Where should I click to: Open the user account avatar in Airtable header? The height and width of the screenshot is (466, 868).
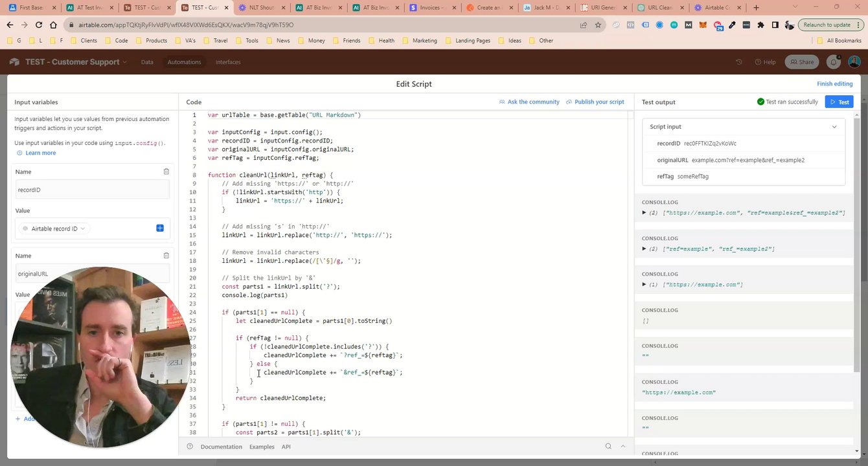point(854,62)
